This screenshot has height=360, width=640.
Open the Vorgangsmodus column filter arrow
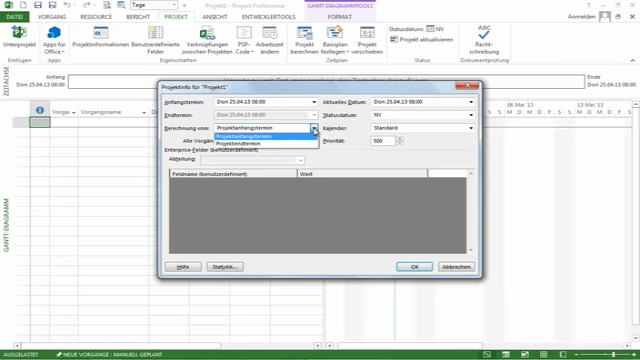(73, 112)
